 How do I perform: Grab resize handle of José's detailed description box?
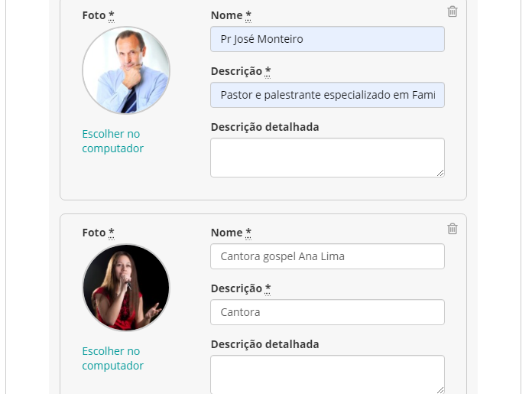click(440, 173)
